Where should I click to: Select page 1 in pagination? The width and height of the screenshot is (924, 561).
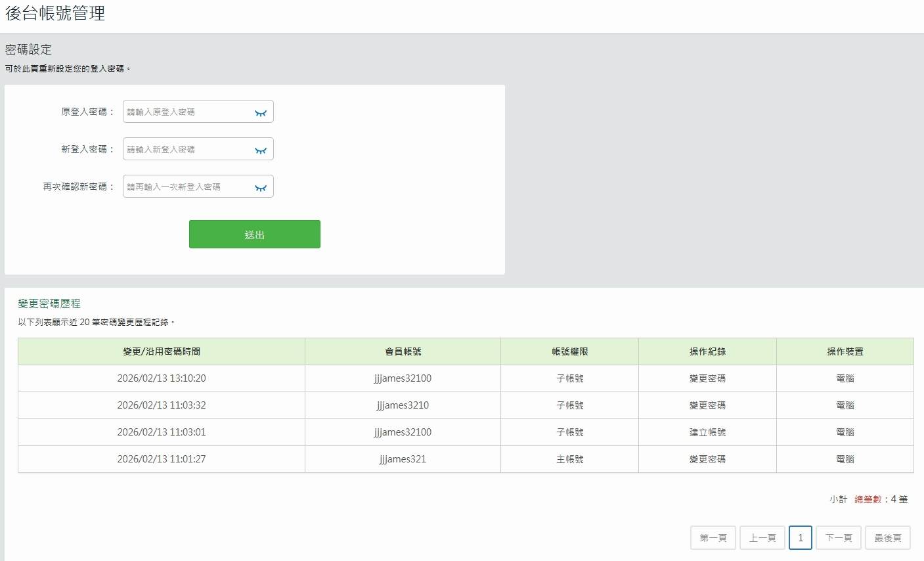click(800, 538)
